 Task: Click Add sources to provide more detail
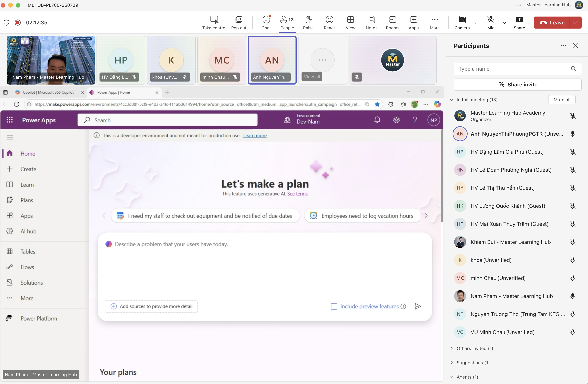click(x=151, y=307)
